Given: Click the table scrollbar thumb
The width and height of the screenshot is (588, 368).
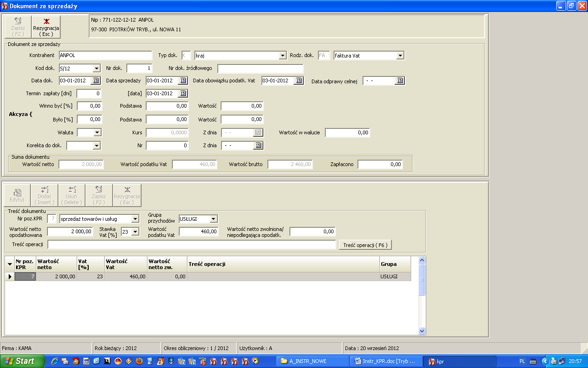Looking at the screenshot, I should [422, 280].
